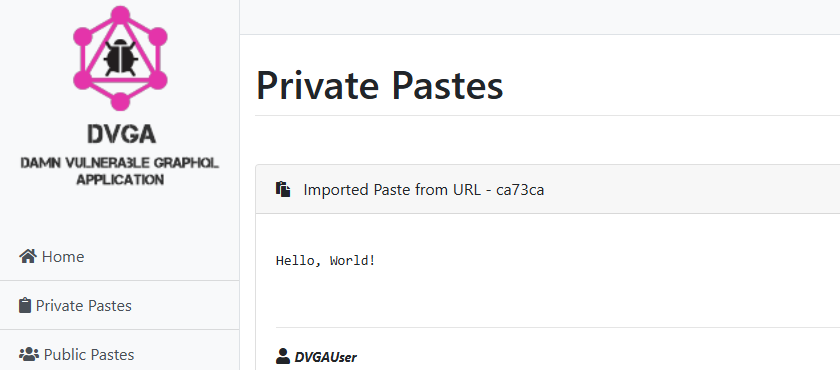Screen dimensions: 840x370
Task: Open the Home sidebar link
Action: pos(119,256)
